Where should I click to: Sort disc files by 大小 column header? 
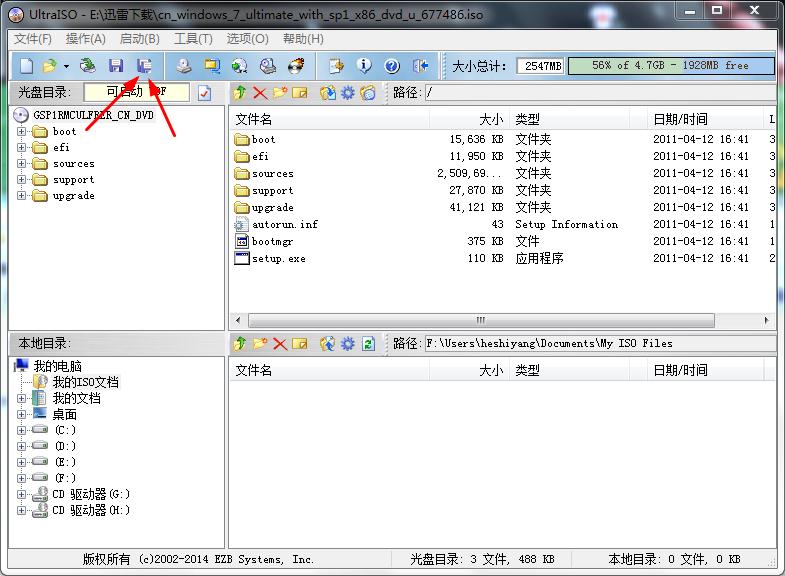coord(470,119)
